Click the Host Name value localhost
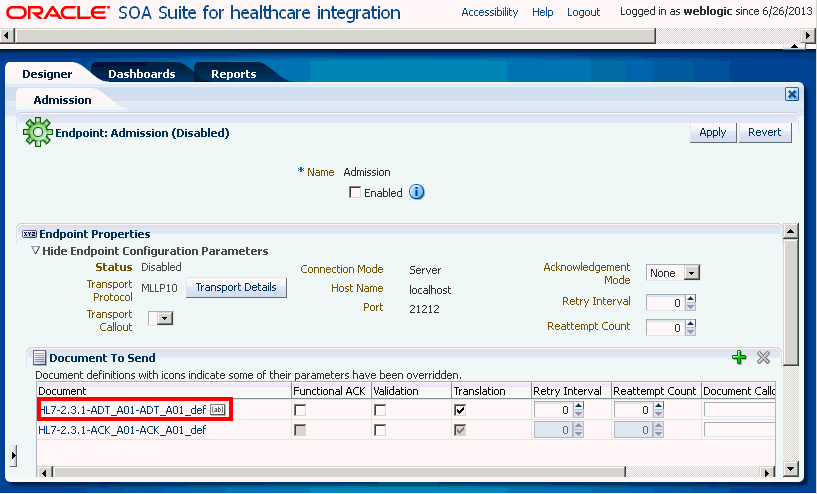The width and height of the screenshot is (817, 494). tap(430, 290)
